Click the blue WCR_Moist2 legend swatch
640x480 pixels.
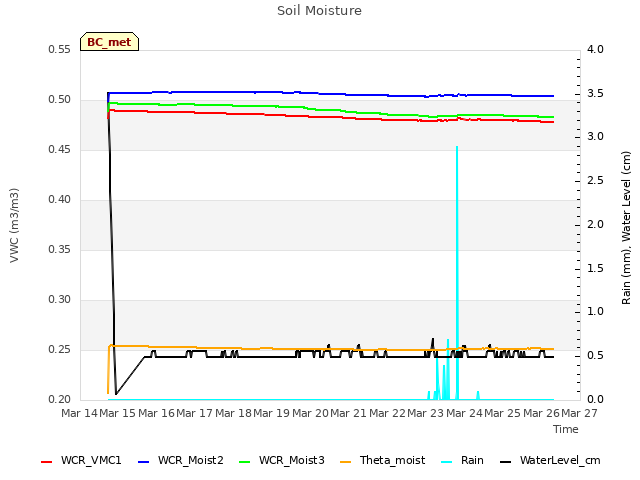tap(144, 462)
